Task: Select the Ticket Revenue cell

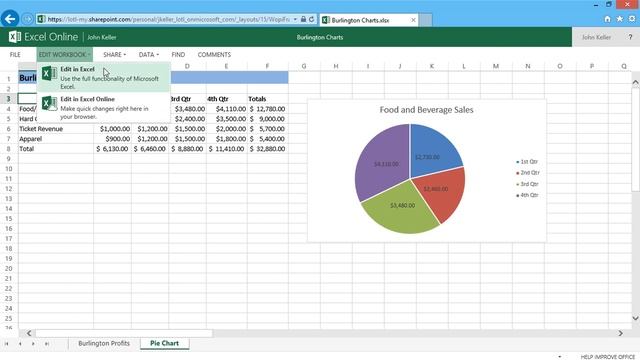Action: 56,129
